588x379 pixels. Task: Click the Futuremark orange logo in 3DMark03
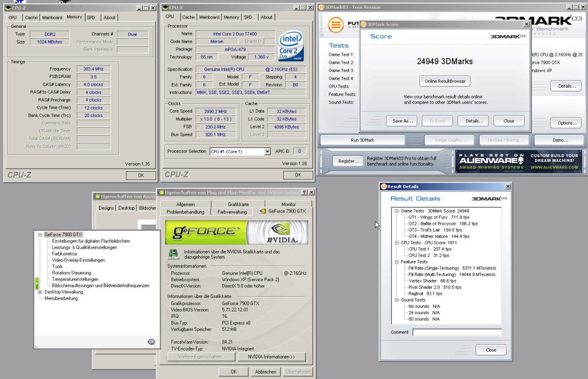click(336, 24)
